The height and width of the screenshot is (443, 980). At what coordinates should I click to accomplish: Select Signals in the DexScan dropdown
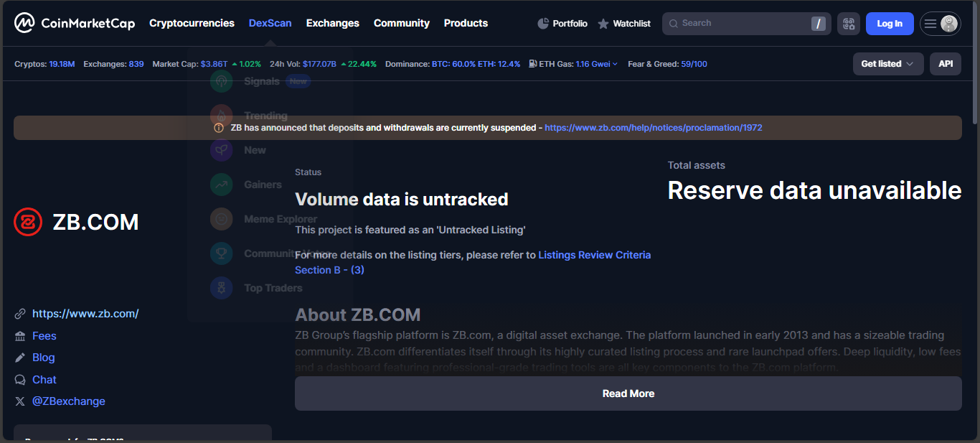262,81
